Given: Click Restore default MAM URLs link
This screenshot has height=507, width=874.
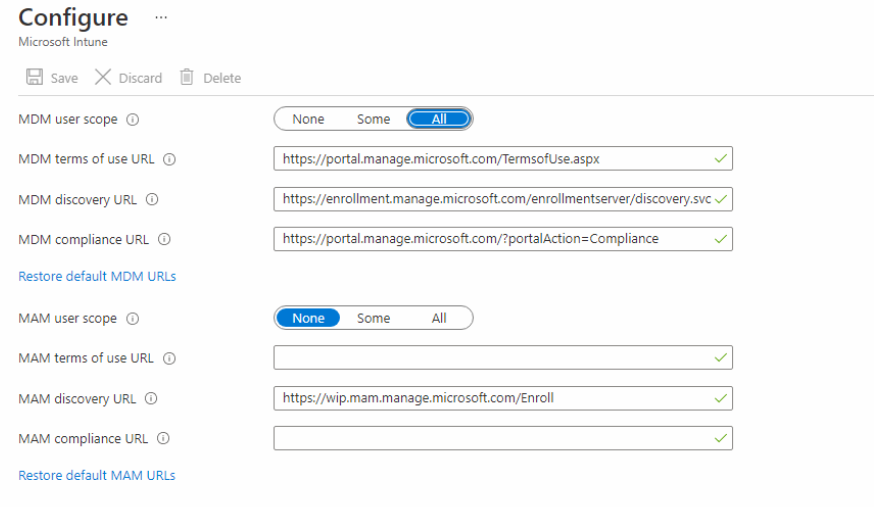Looking at the screenshot, I should click(x=97, y=475).
